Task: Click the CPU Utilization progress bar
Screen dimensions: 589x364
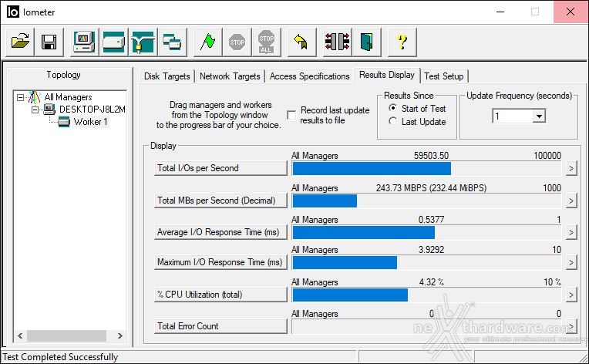Action: (427, 295)
